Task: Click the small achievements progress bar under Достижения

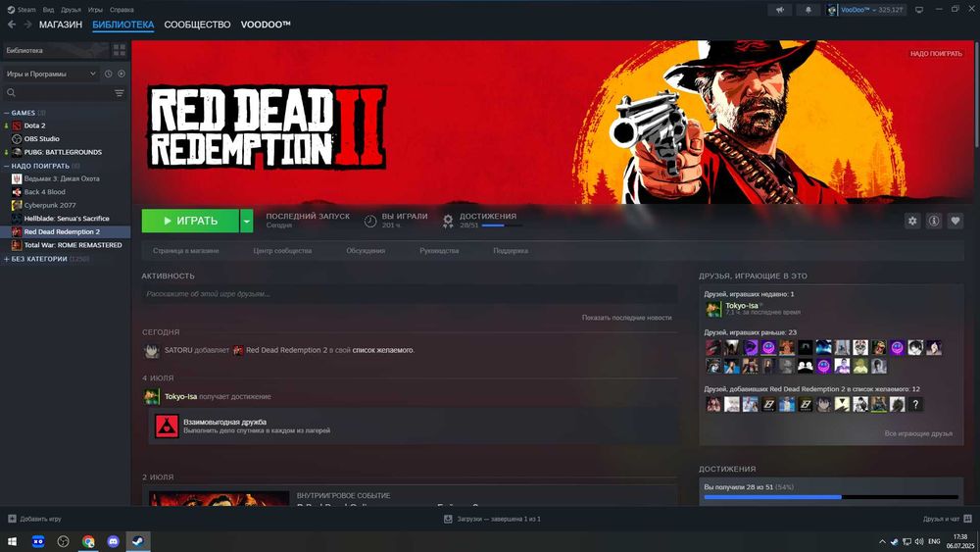Action: [x=501, y=226]
